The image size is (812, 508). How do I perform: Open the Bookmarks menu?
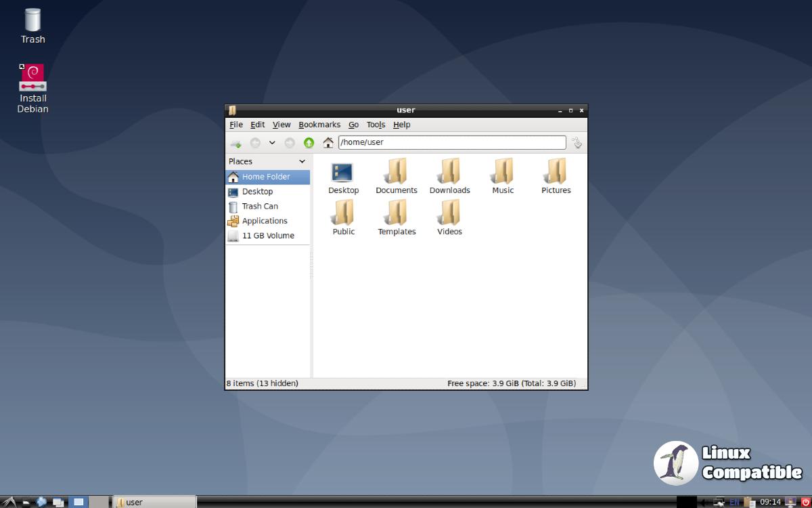coord(319,125)
